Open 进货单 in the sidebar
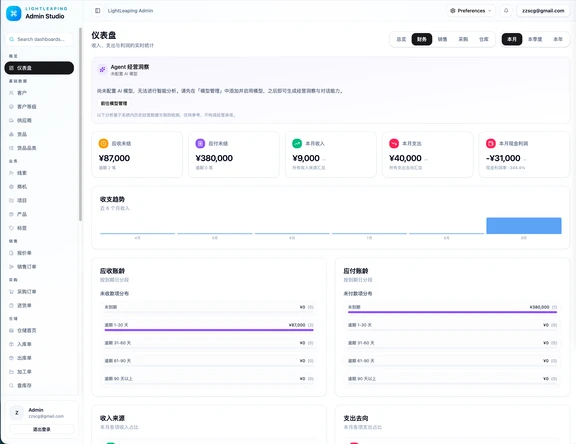This screenshot has width=576, height=444. (39, 306)
